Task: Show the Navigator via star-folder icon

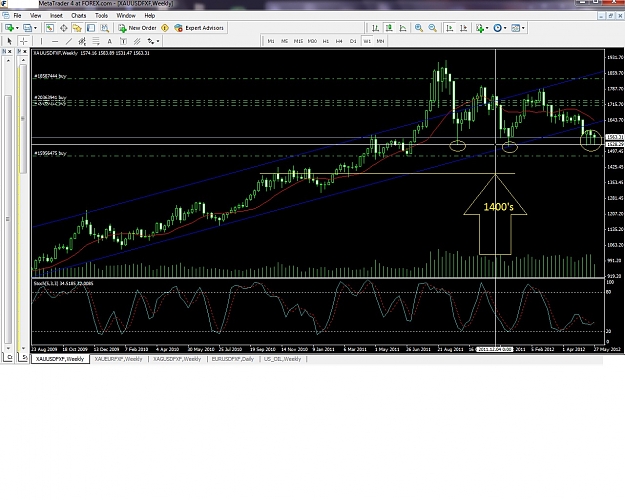Action: (x=77, y=28)
